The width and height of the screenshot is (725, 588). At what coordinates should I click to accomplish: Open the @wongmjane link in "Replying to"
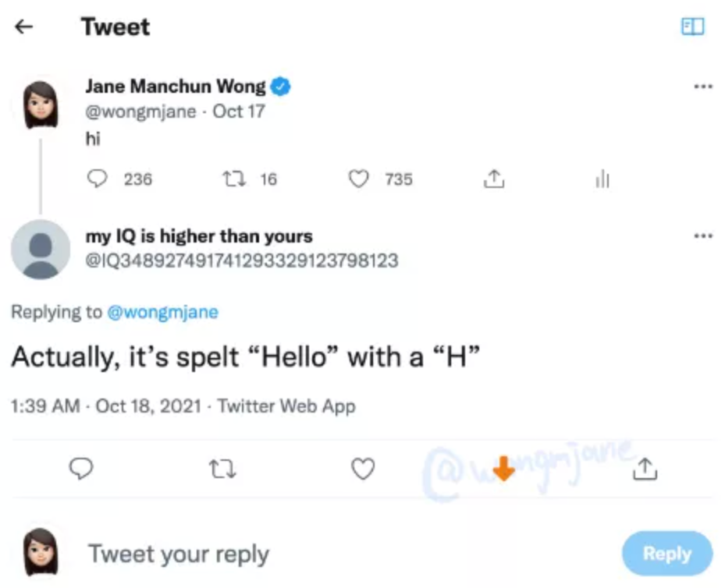(162, 312)
